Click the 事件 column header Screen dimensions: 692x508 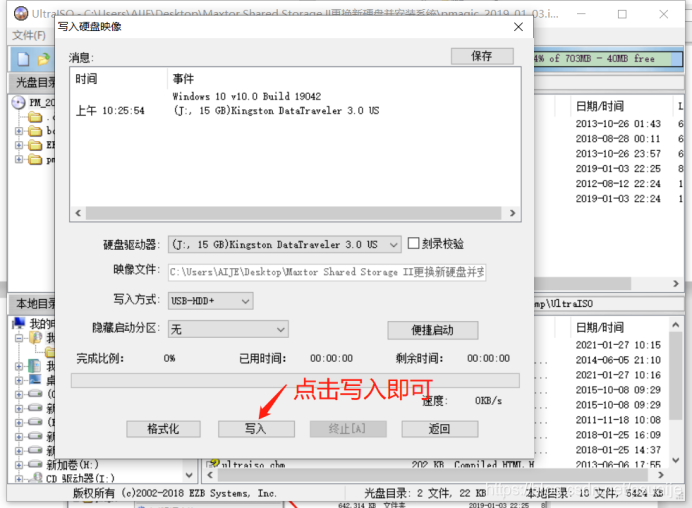pos(183,79)
